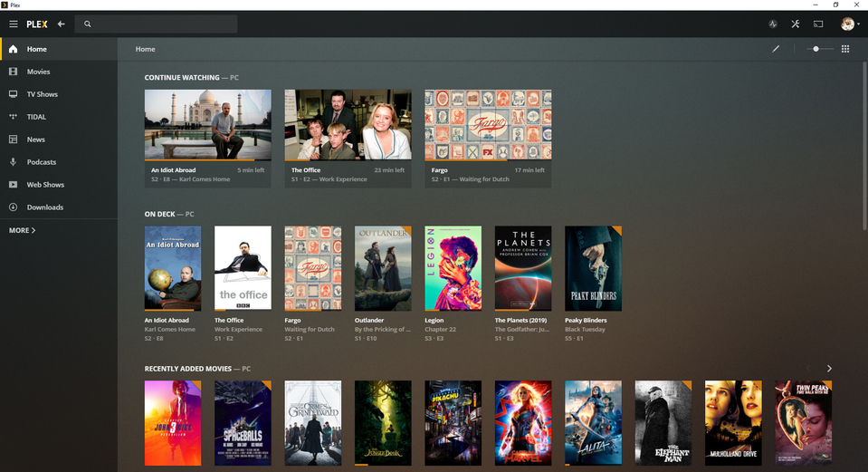Open Web Shows icon in sidebar

point(14,185)
